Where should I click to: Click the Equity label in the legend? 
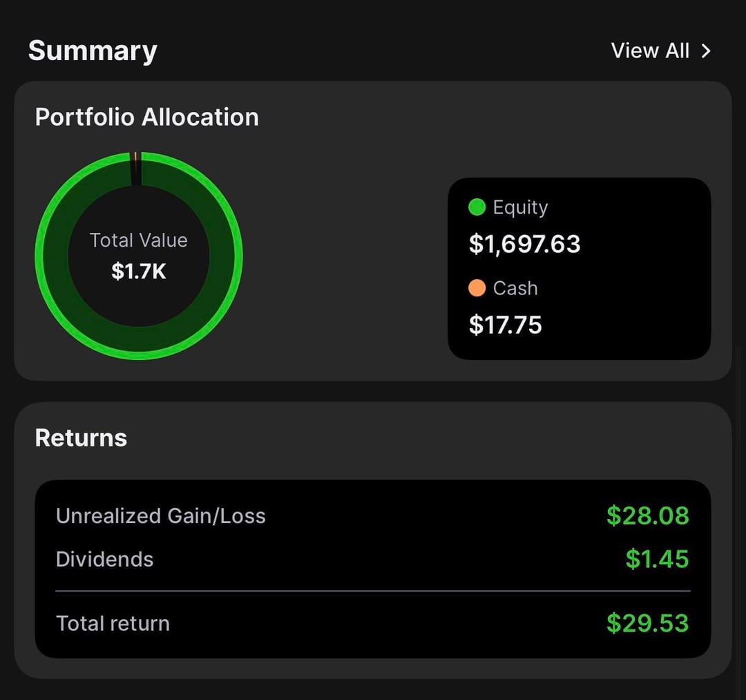point(520,207)
